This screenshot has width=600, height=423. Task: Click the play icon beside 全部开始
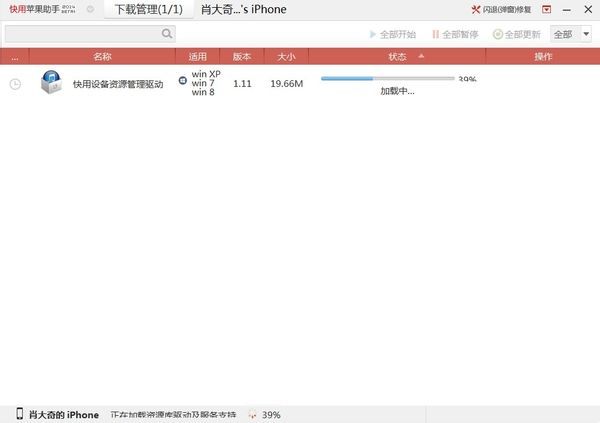coord(373,34)
